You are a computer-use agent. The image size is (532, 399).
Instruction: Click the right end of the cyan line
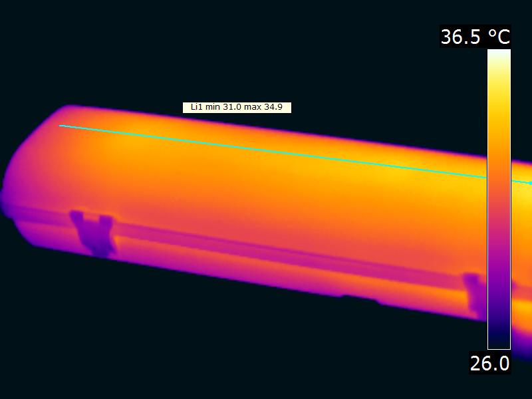[x=529, y=183]
